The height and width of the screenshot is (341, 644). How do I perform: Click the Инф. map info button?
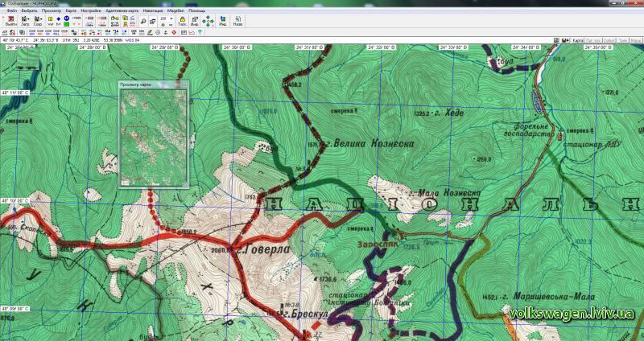[195, 22]
